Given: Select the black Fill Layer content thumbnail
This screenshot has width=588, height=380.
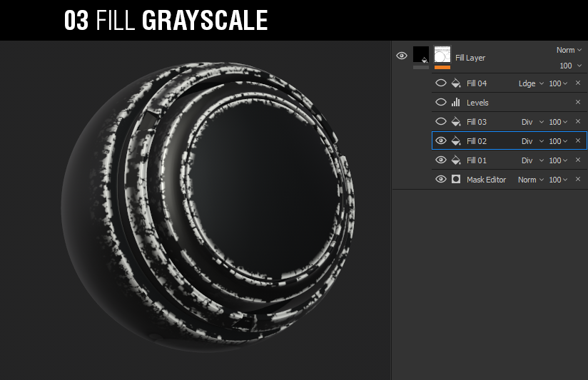Looking at the screenshot, I should (x=421, y=55).
